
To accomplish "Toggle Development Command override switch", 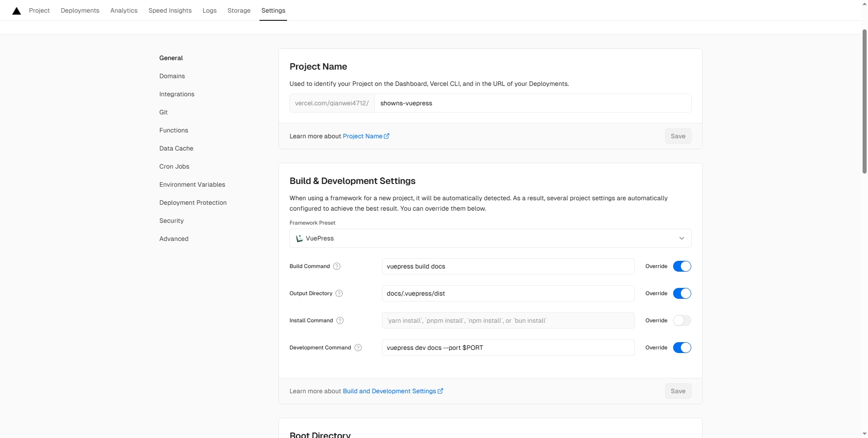I will tap(682, 348).
